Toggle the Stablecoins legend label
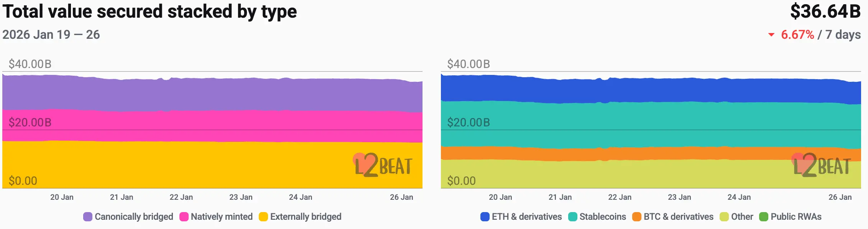This screenshot has height=229, width=868. pos(602,217)
